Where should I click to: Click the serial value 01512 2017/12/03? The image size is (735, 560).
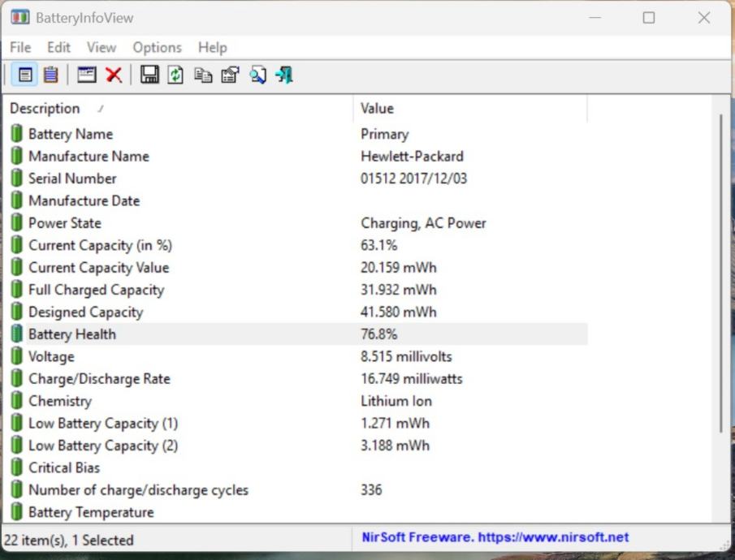coord(413,179)
